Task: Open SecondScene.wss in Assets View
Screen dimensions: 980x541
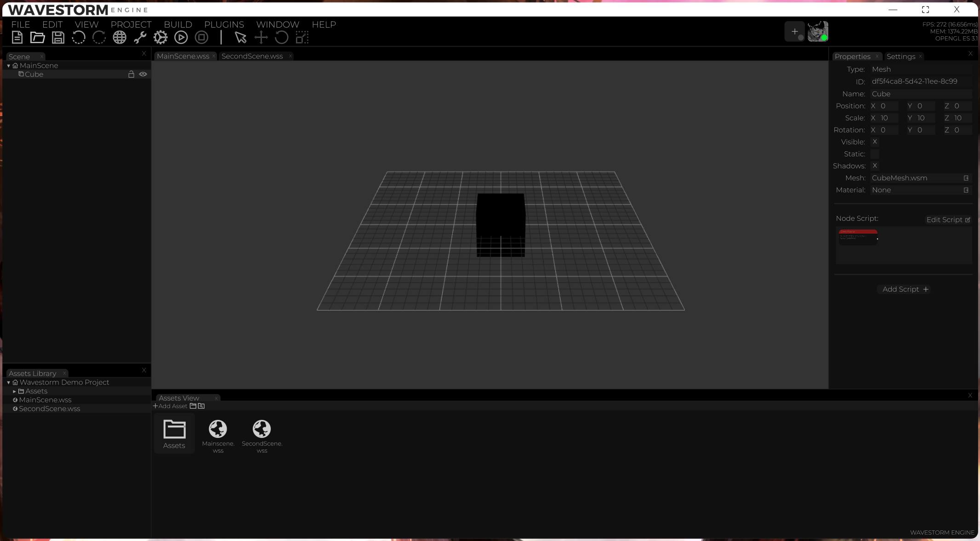Action: click(x=262, y=436)
